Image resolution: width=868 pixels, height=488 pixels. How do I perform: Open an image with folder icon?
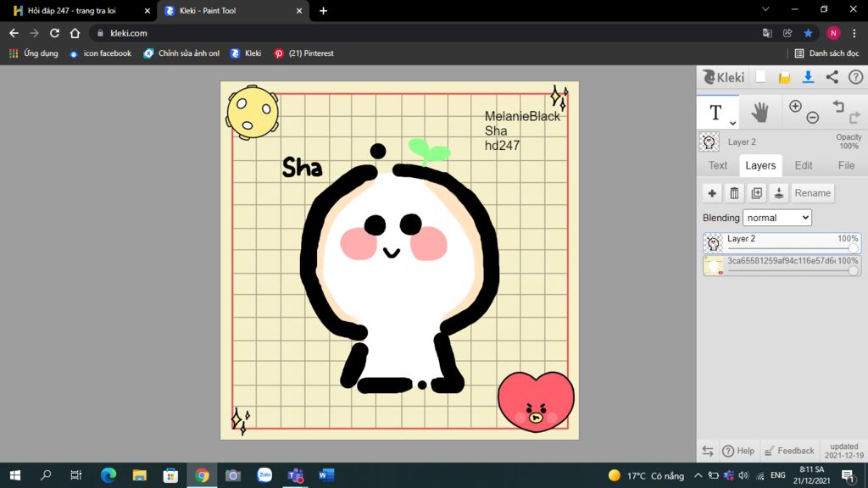pyautogui.click(x=784, y=77)
